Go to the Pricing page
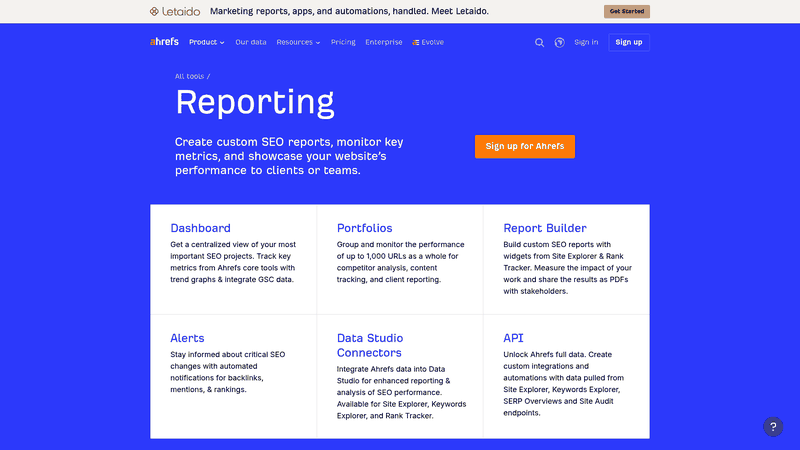Image resolution: width=800 pixels, height=450 pixels. tap(343, 42)
